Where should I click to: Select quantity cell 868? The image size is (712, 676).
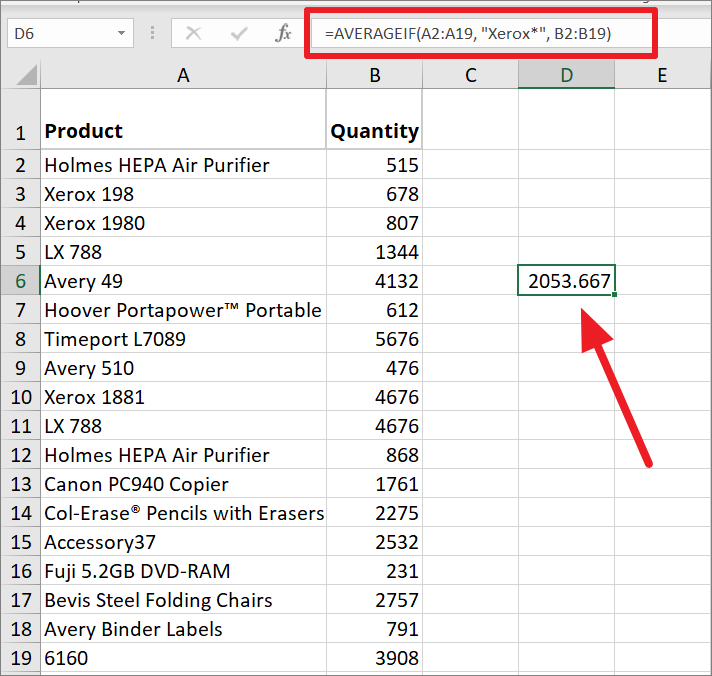point(374,455)
